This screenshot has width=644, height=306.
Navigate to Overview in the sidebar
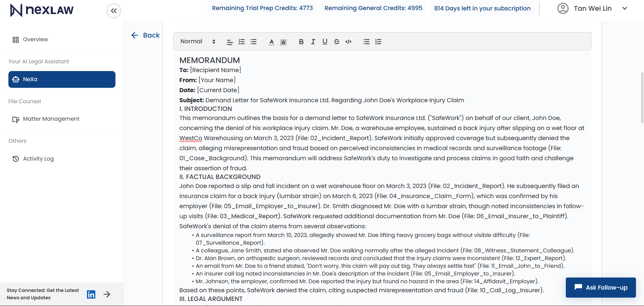tap(35, 39)
